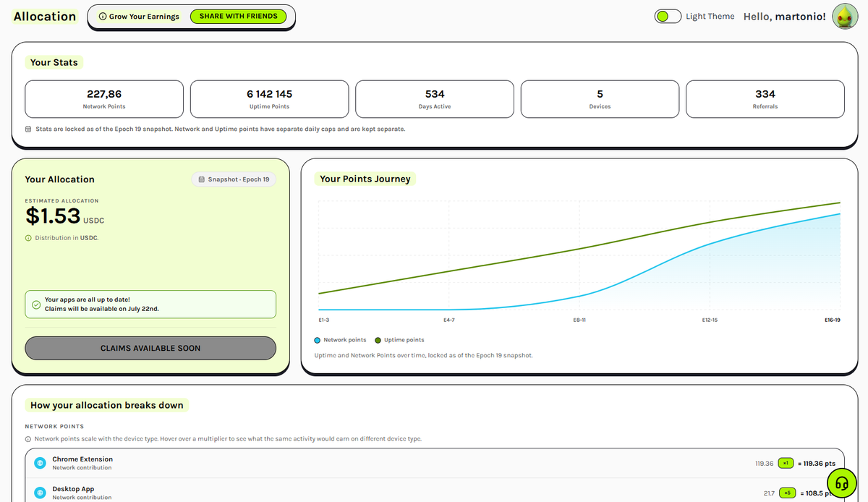Click the E1-3 chart axis label

point(323,320)
